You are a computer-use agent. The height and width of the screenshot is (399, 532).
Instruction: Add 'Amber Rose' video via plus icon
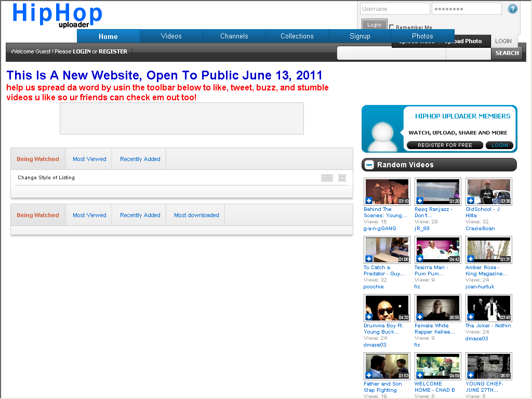point(471,259)
